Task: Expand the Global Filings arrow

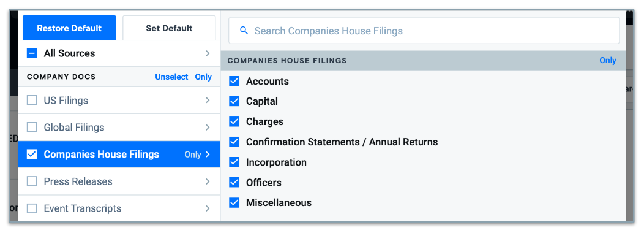Action: click(208, 128)
